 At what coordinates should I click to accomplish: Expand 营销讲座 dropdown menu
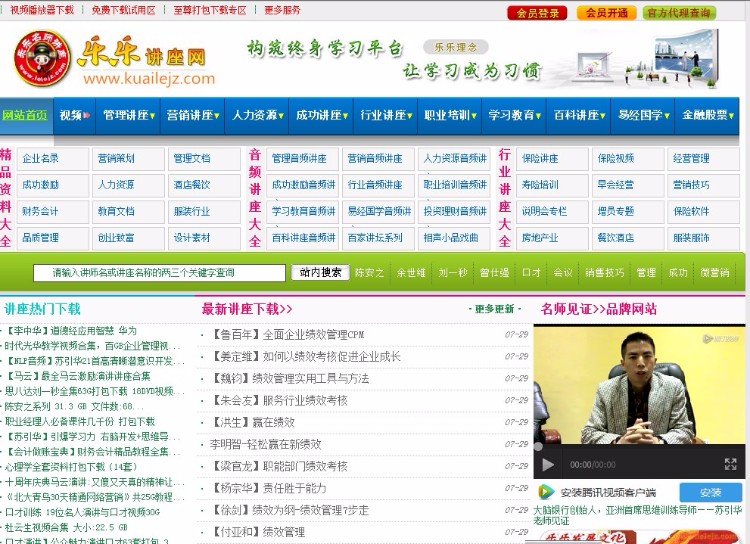coord(193,115)
